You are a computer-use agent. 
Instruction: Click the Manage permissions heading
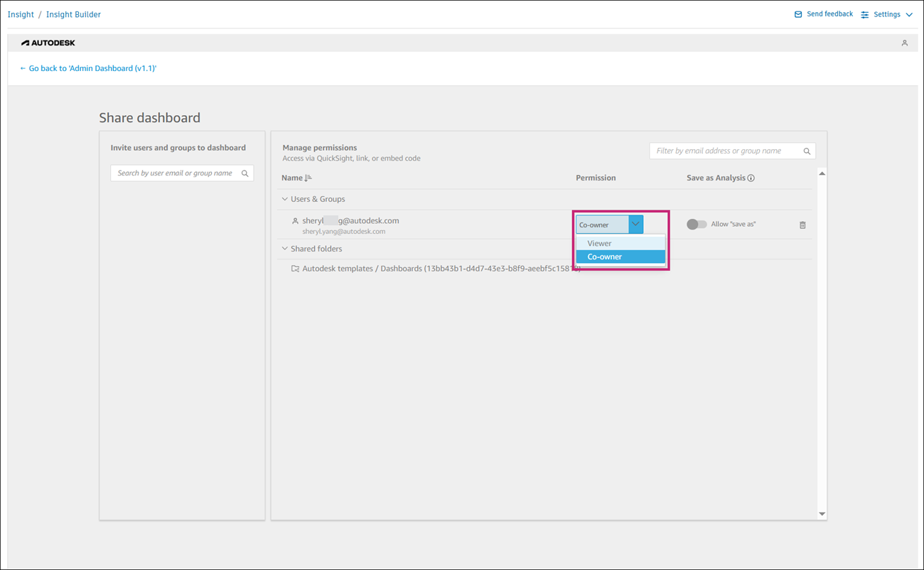click(320, 148)
